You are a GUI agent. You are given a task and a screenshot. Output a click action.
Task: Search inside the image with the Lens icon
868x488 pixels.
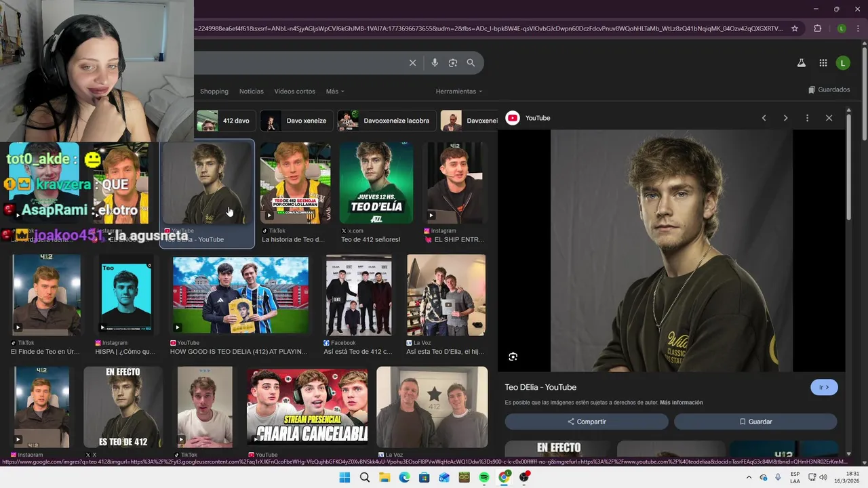tap(513, 357)
